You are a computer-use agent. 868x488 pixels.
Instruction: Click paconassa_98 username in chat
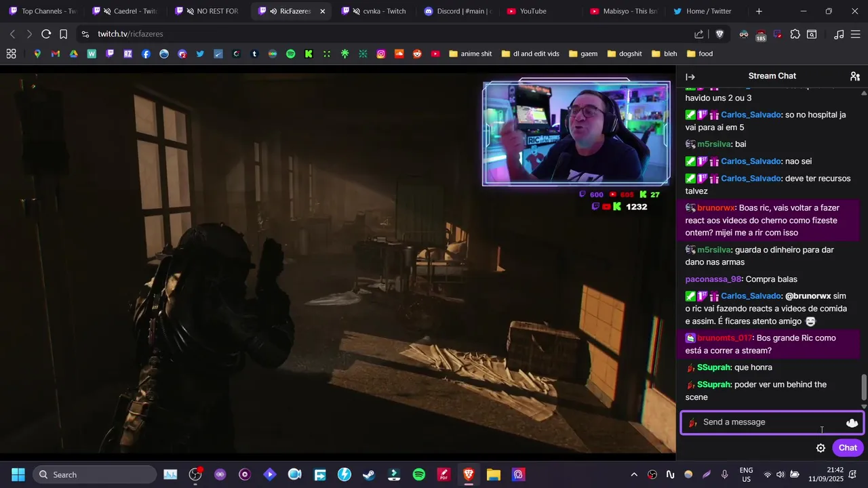713,279
